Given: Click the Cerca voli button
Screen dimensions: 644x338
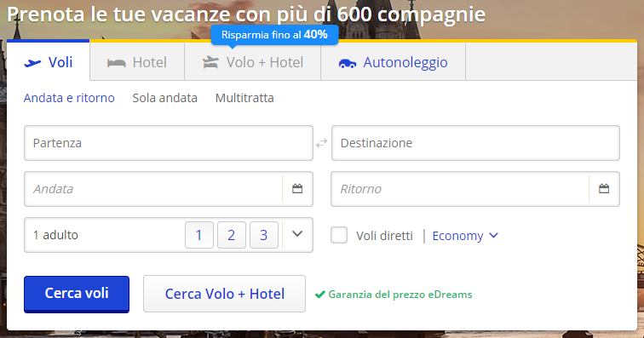Looking at the screenshot, I should coord(77,294).
